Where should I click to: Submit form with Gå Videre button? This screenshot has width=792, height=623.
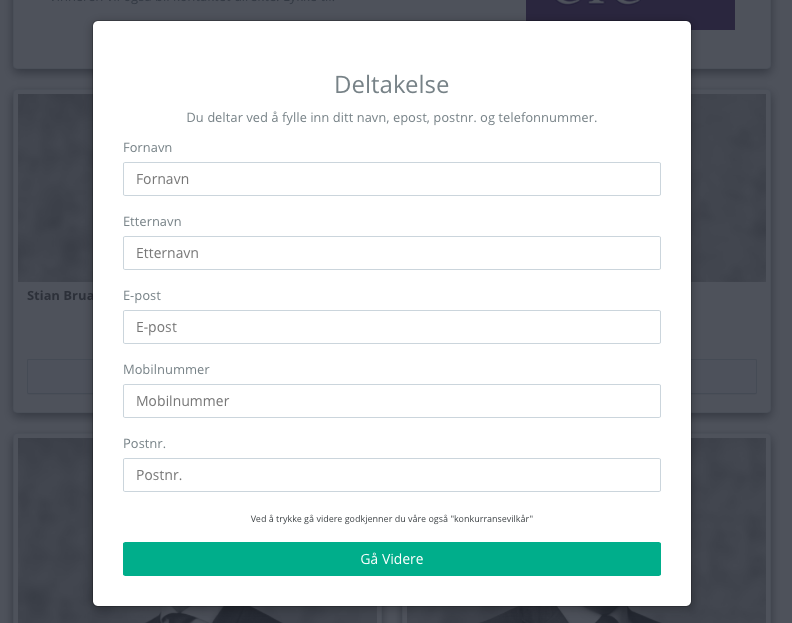(x=391, y=559)
